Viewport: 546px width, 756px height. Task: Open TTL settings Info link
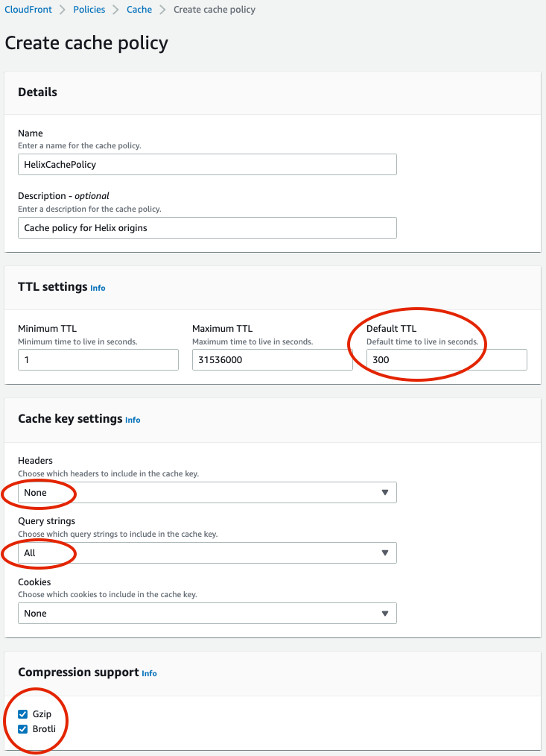(98, 288)
